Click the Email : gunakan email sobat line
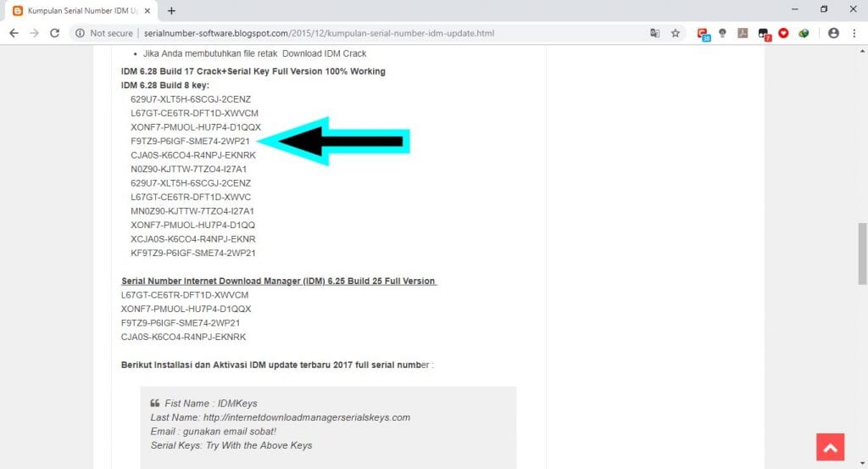 [x=213, y=432]
